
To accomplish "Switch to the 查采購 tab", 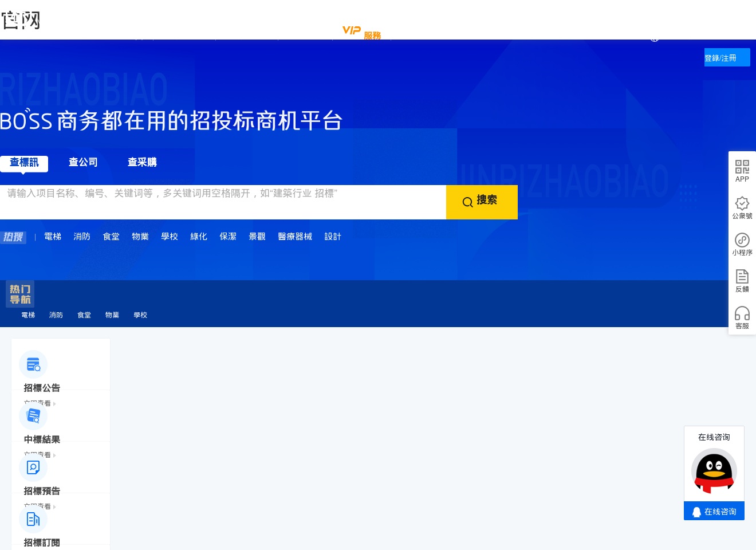I will (142, 162).
